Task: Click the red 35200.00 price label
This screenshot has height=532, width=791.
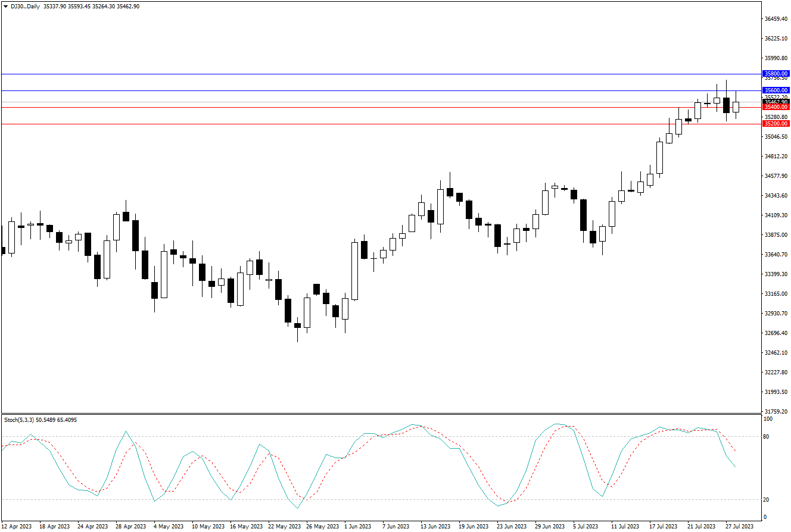Action: pos(776,124)
